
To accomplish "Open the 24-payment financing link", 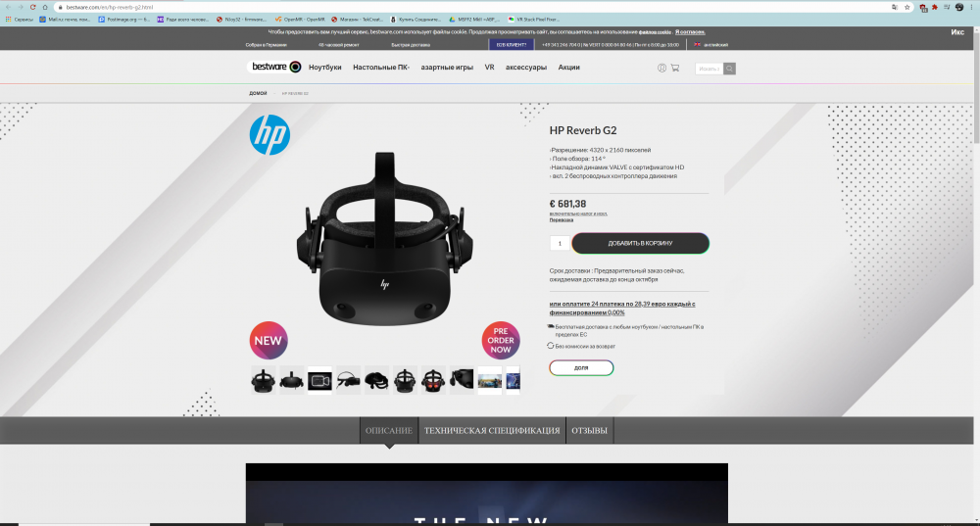I will coord(622,308).
